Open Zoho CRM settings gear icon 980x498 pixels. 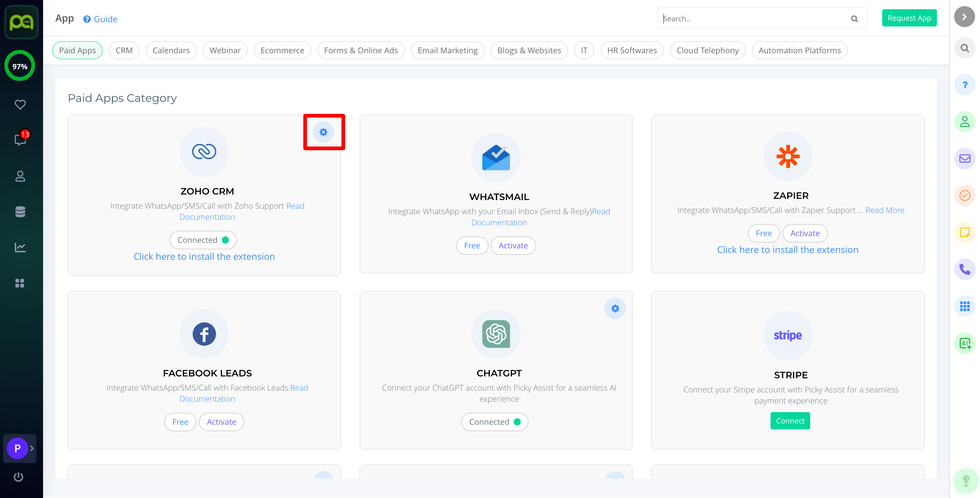[323, 132]
